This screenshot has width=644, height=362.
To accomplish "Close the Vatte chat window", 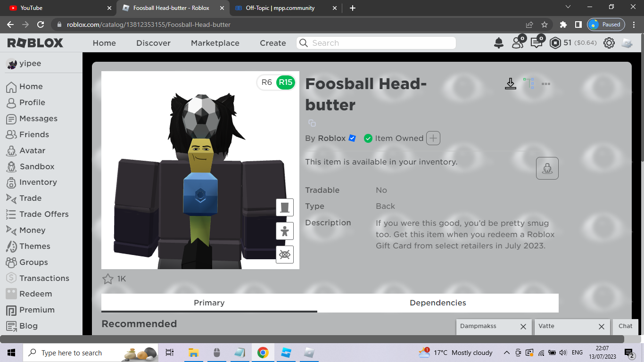I will (x=601, y=326).
